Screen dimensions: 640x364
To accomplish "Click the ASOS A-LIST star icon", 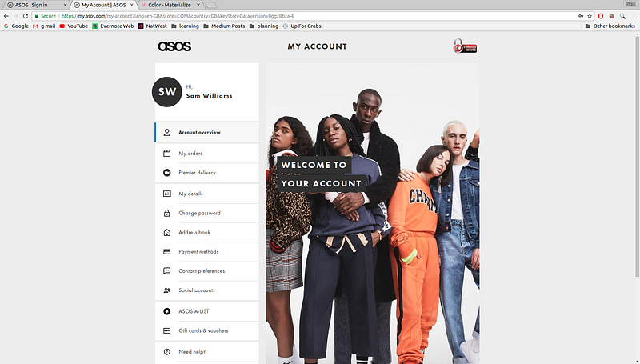I will (x=167, y=311).
